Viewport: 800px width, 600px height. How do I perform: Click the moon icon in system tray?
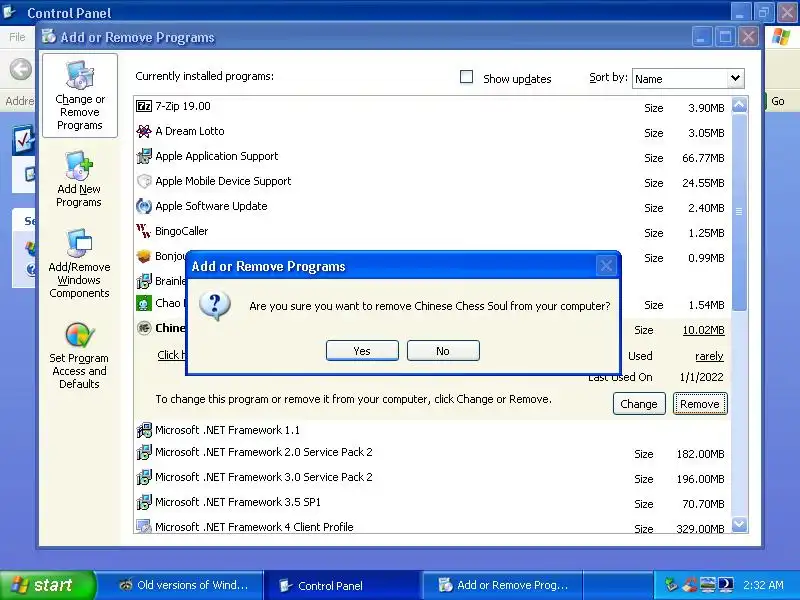click(726, 584)
